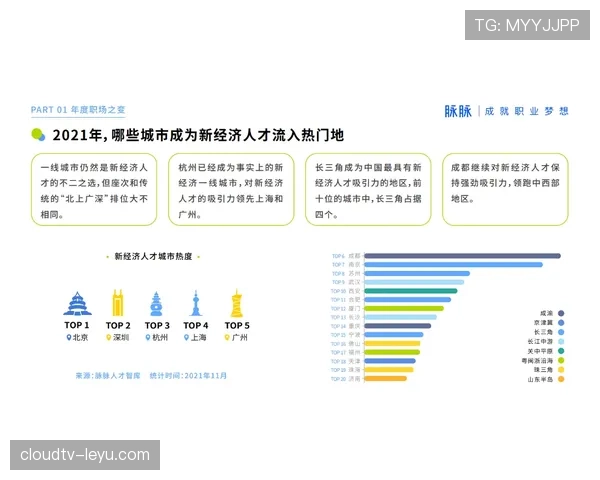Image resolution: width=600 pixels, height=480 pixels.
Task: Click the TOP 10 西安 bar
Action: point(409,291)
